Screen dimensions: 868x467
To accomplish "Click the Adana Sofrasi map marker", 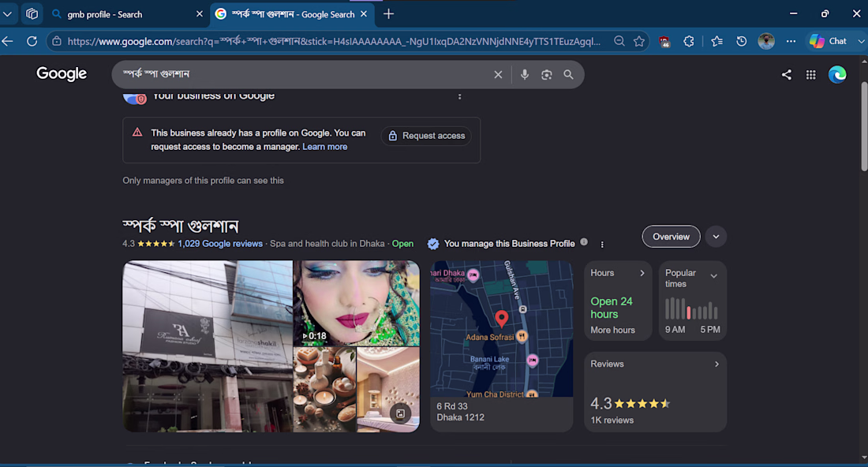I will pos(522,336).
